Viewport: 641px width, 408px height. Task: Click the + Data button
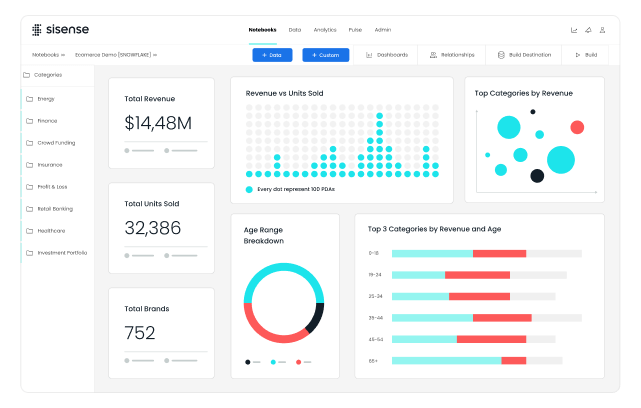269,55
